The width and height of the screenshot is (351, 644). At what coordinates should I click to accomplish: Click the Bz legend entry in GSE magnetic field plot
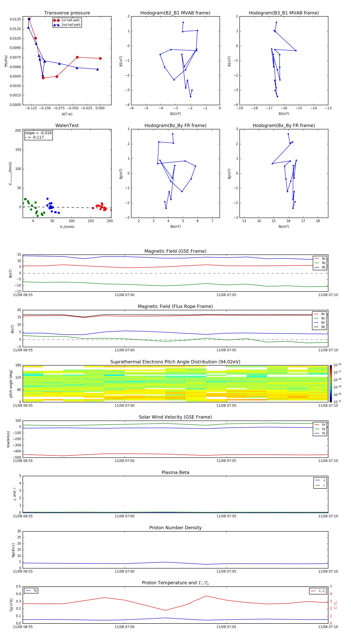pyautogui.click(x=320, y=267)
